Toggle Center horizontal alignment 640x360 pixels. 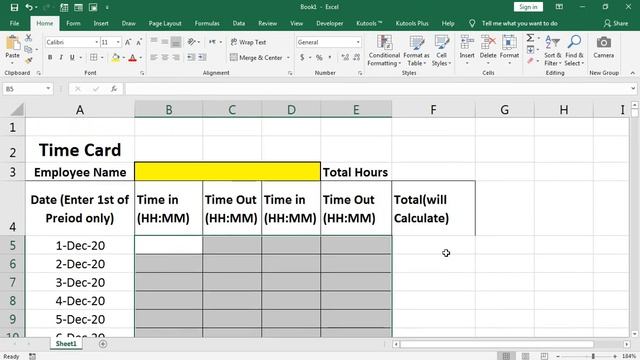(x=165, y=58)
